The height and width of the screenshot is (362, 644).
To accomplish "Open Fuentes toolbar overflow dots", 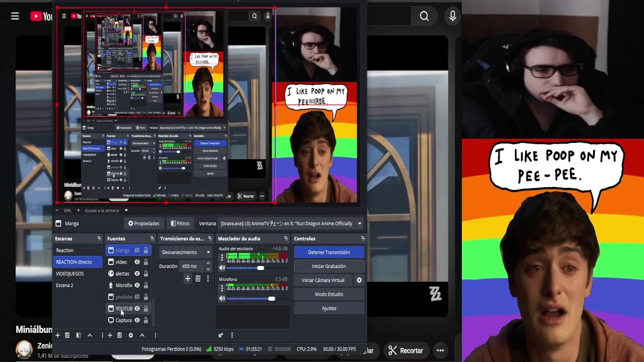I will [155, 335].
